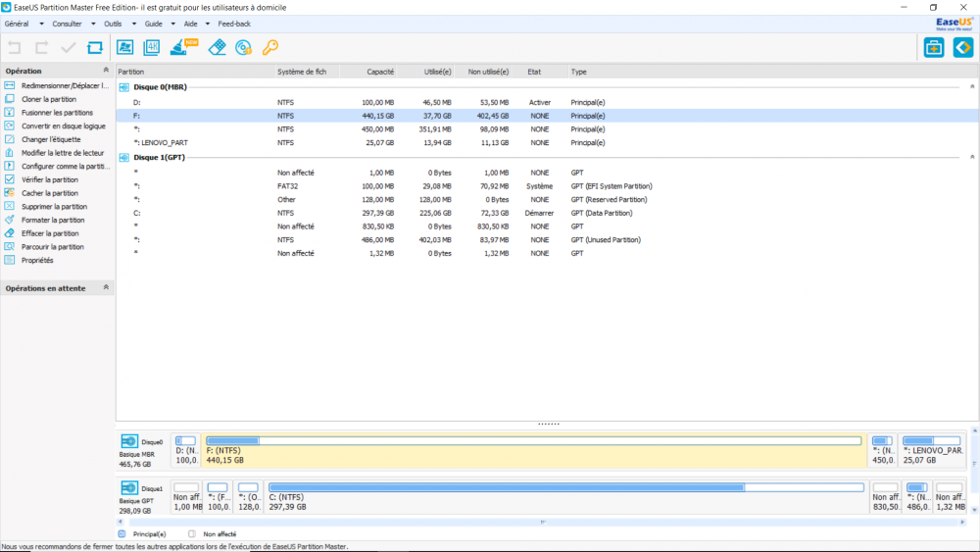Collapse the Opérations en attente panel
Image resolution: width=980 pixels, height=552 pixels.
(106, 288)
